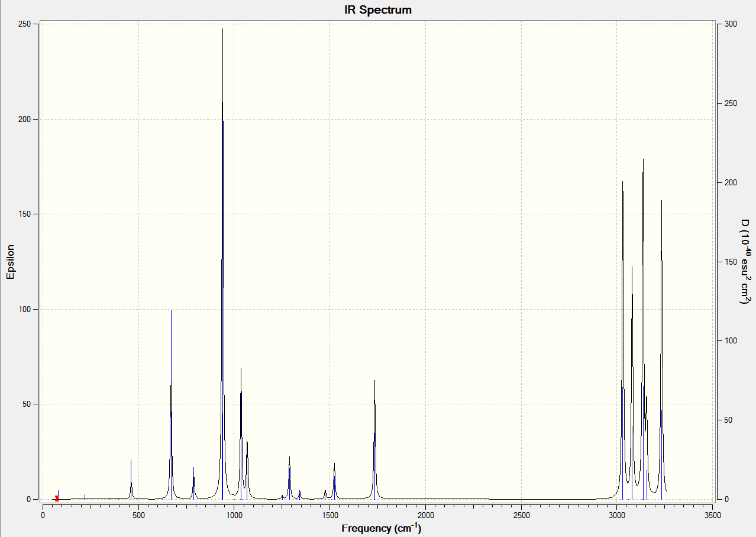756x537 pixels.
Task: Click the small peak near 460 cm-1
Action: click(131, 479)
